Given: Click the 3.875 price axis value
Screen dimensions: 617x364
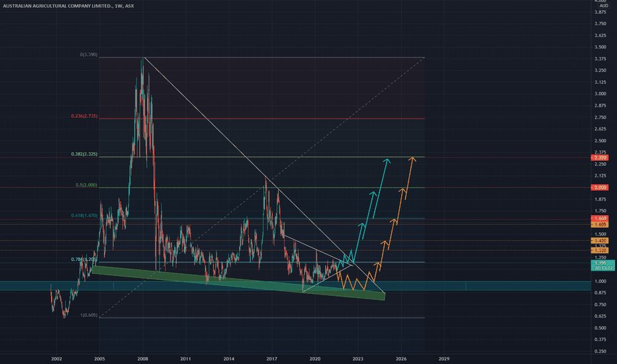Looking at the screenshot, I should 600,12.
